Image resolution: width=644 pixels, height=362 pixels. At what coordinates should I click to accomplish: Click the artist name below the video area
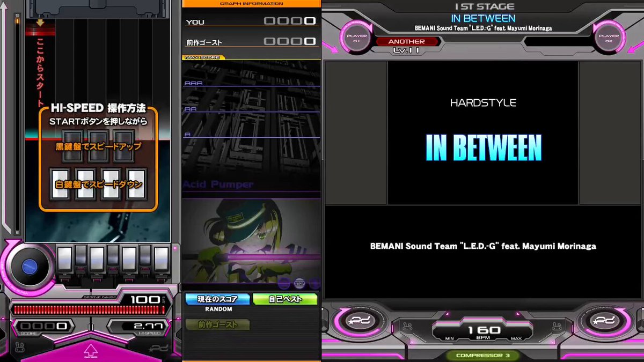coord(483,246)
